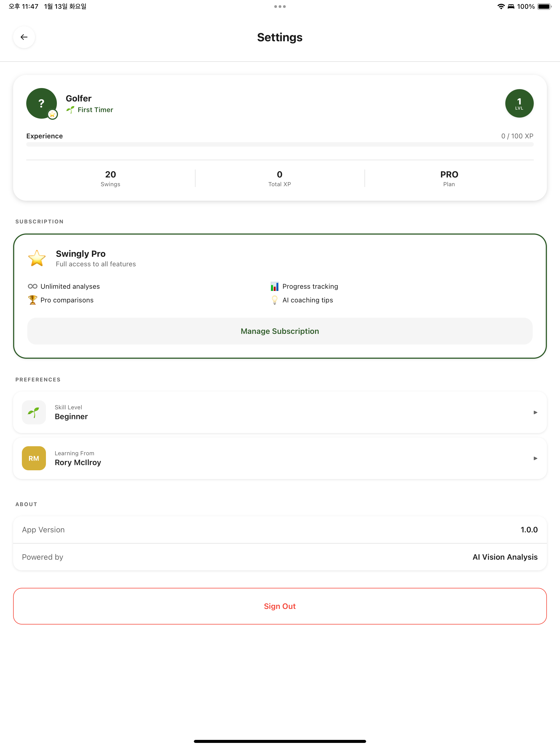Viewport: 560px width, 747px height.
Task: Tap the 0 Total XP stat
Action: pos(280,179)
